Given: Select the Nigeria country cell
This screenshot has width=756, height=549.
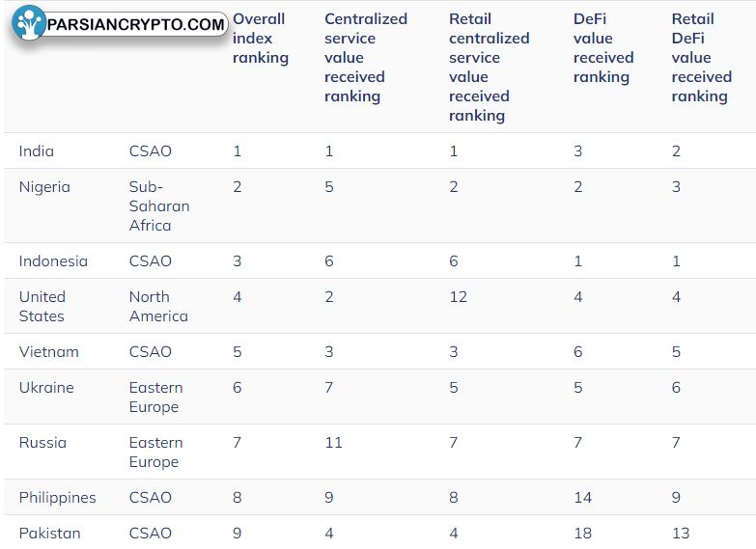Looking at the screenshot, I should pyautogui.click(x=44, y=187).
